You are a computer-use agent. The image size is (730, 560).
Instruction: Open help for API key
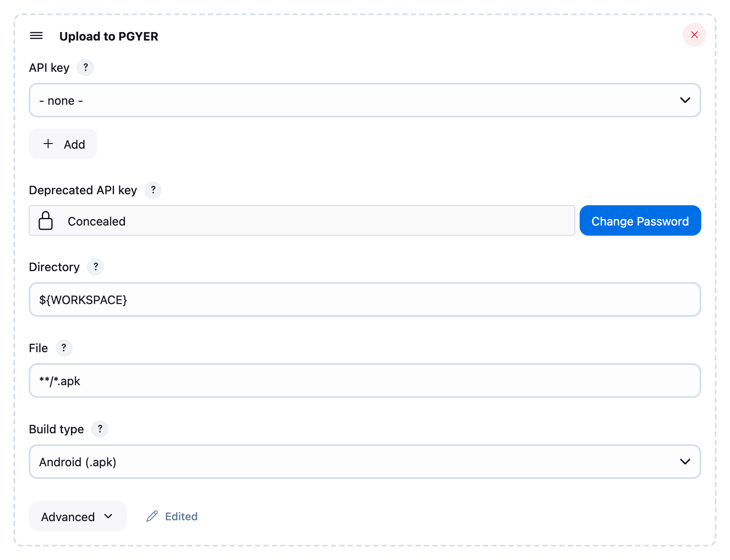[85, 68]
